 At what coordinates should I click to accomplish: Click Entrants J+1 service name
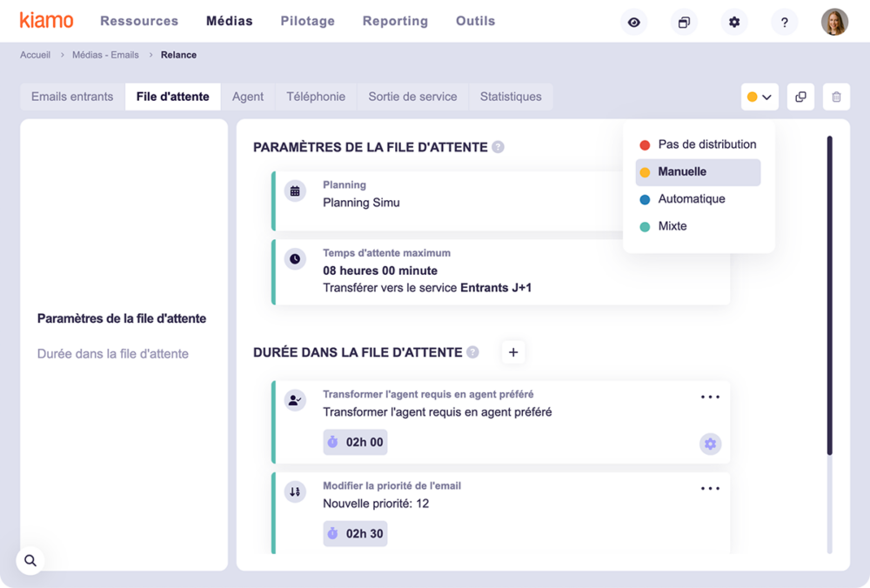496,288
